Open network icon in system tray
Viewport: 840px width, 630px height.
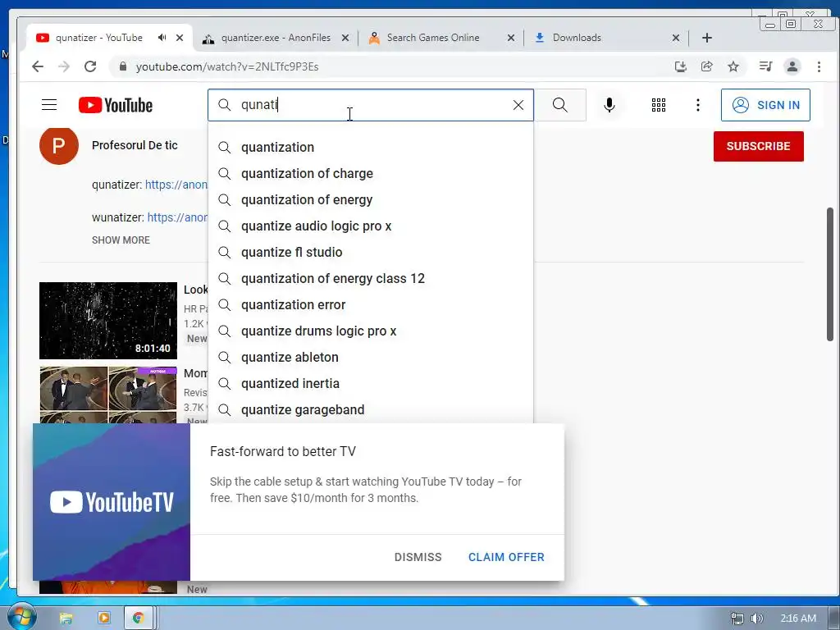point(737,619)
